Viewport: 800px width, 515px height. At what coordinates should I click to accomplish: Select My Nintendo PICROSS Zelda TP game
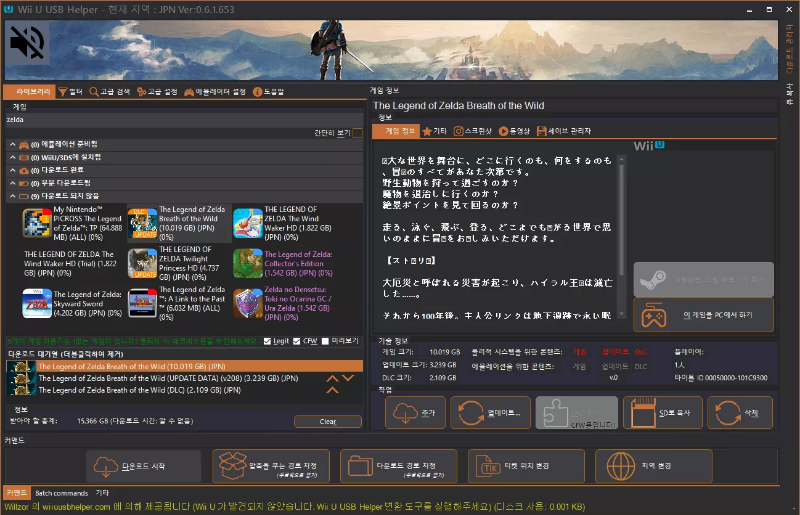tap(72, 223)
